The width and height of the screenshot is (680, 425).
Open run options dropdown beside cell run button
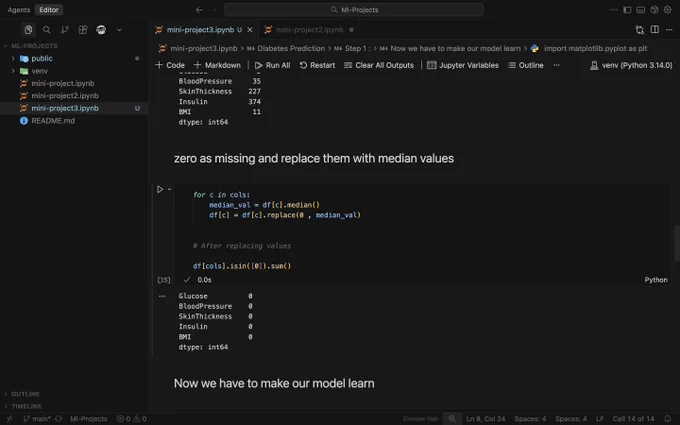[170, 189]
